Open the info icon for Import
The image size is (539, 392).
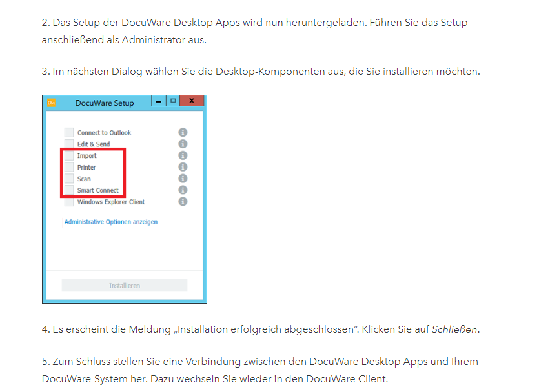pyautogui.click(x=183, y=155)
